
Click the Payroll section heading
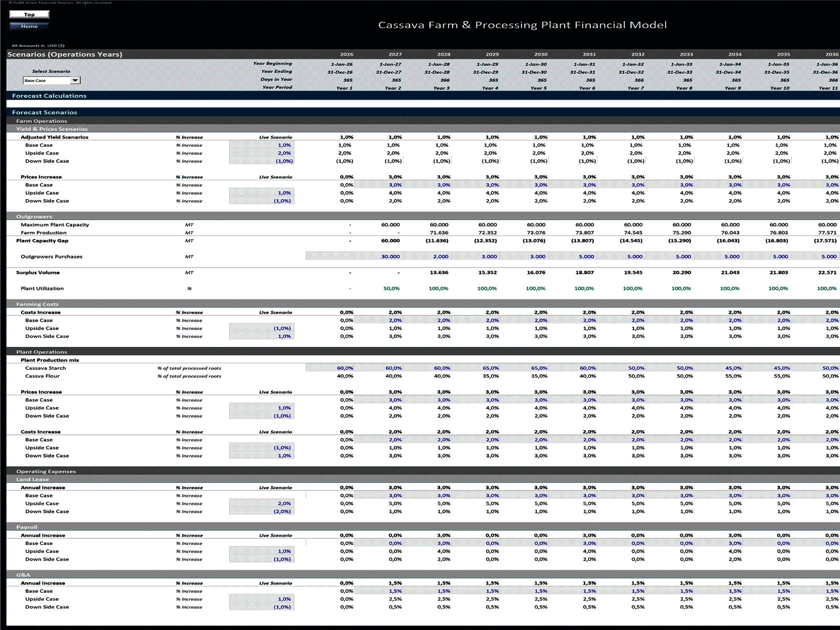[x=27, y=527]
